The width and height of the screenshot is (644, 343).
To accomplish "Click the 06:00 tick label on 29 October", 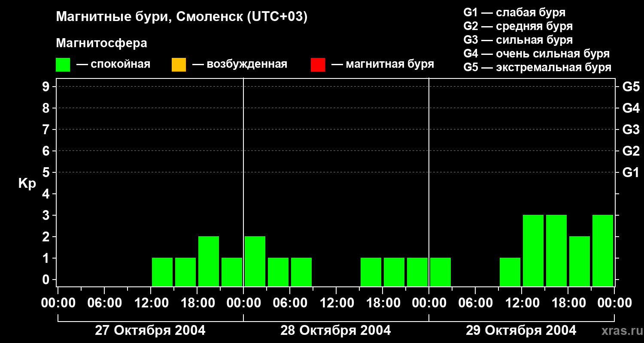I will tap(476, 303).
